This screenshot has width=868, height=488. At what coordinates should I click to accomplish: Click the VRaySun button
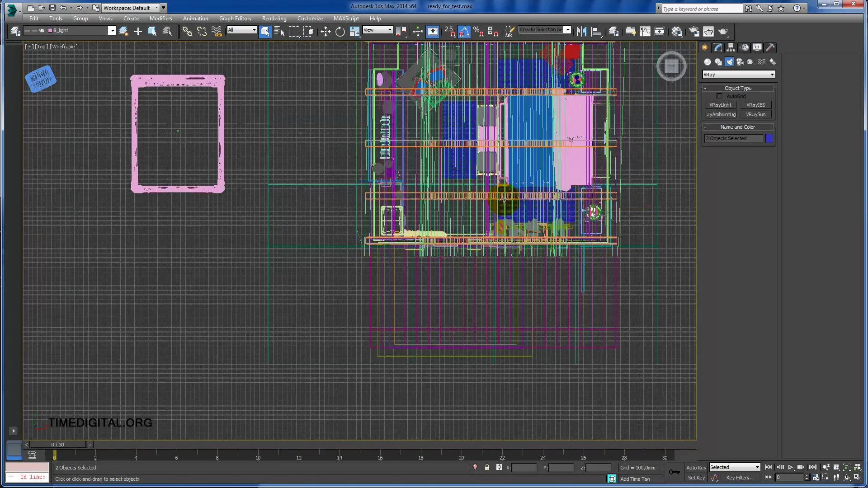click(755, 114)
